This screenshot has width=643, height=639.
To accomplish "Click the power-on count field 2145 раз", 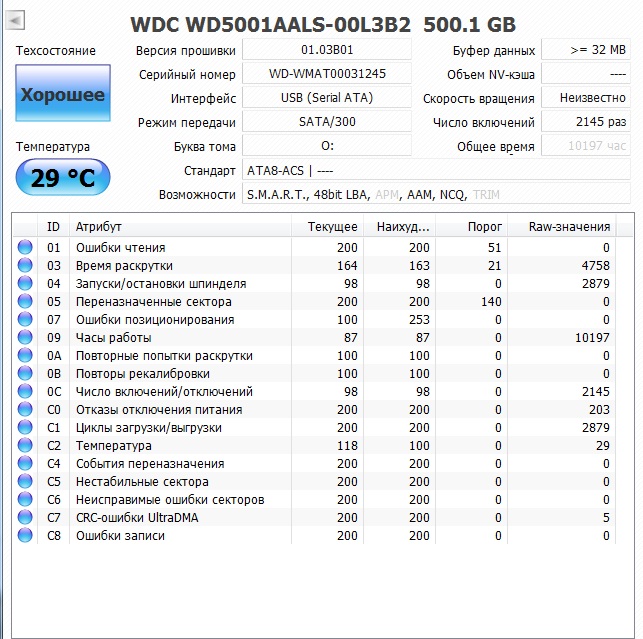I will coord(586,122).
